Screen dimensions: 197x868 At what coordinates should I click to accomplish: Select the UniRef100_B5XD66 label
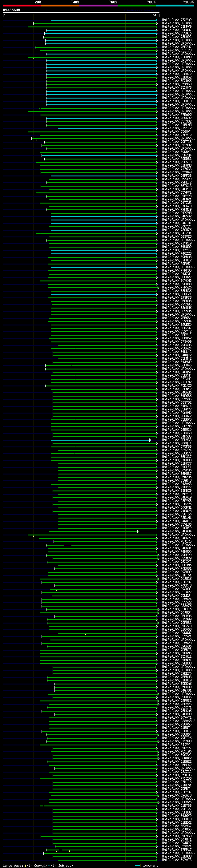click(x=176, y=81)
